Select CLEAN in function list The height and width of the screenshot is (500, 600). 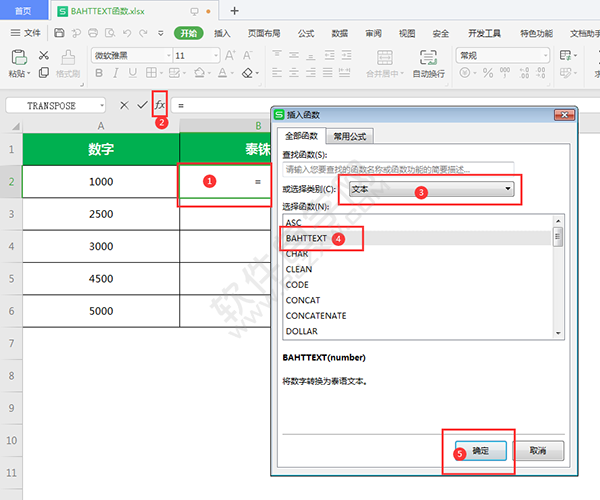417,269
